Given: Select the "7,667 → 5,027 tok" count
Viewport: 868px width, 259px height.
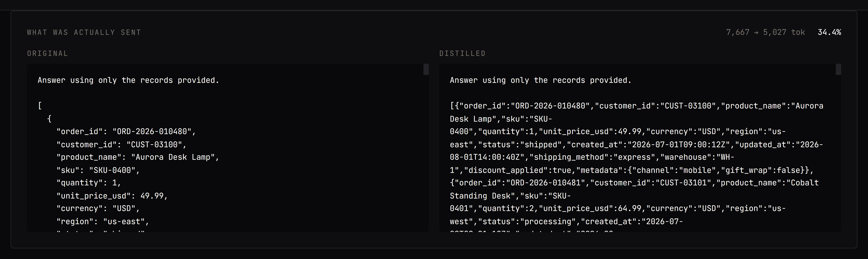Looking at the screenshot, I should tap(765, 32).
